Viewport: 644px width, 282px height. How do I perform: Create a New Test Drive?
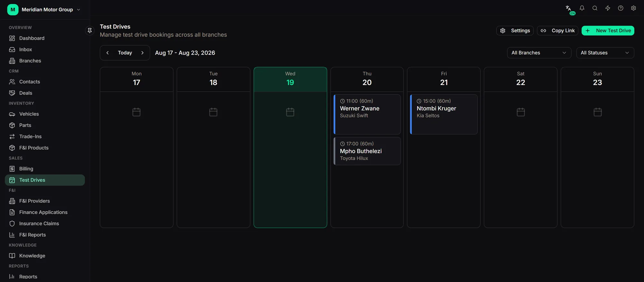[608, 31]
